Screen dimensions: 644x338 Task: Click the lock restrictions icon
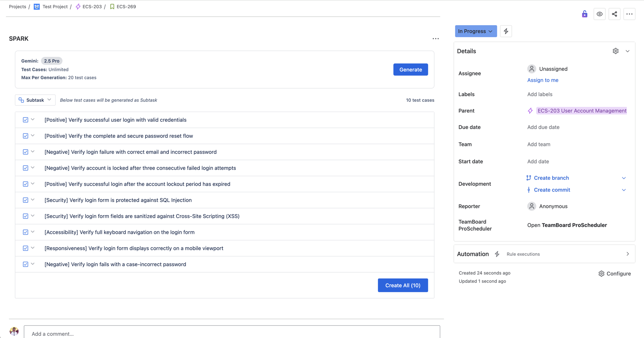coord(584,14)
